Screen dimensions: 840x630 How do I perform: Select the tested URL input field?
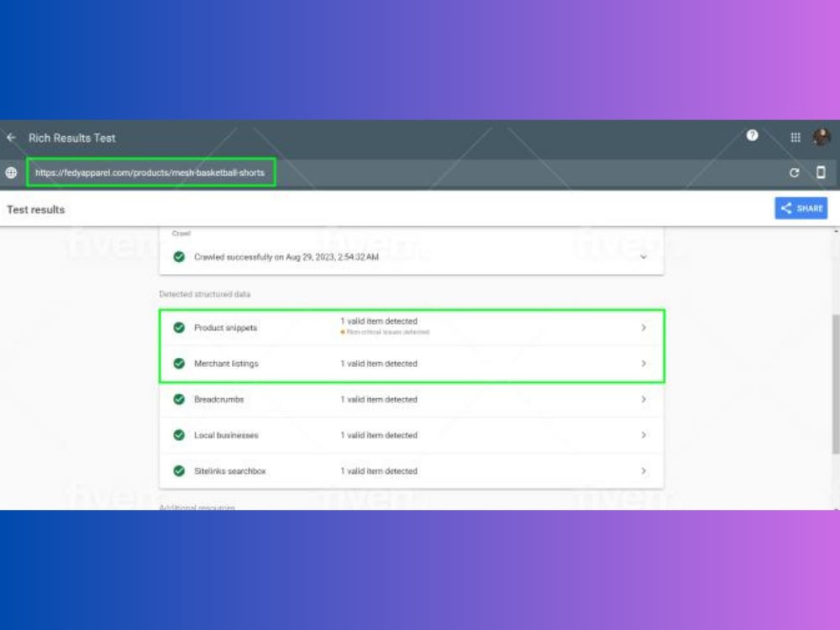pos(151,172)
